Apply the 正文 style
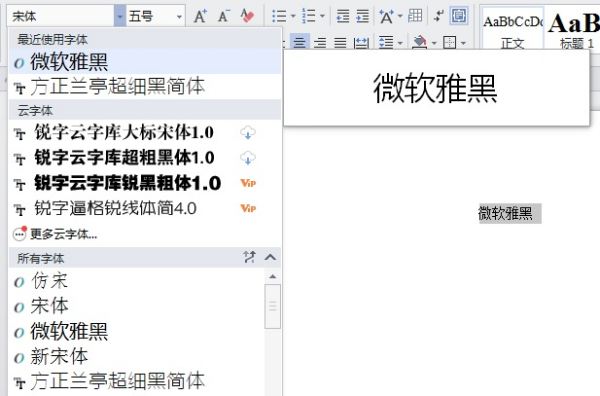Screen dimensions: 600x396 [512, 28]
